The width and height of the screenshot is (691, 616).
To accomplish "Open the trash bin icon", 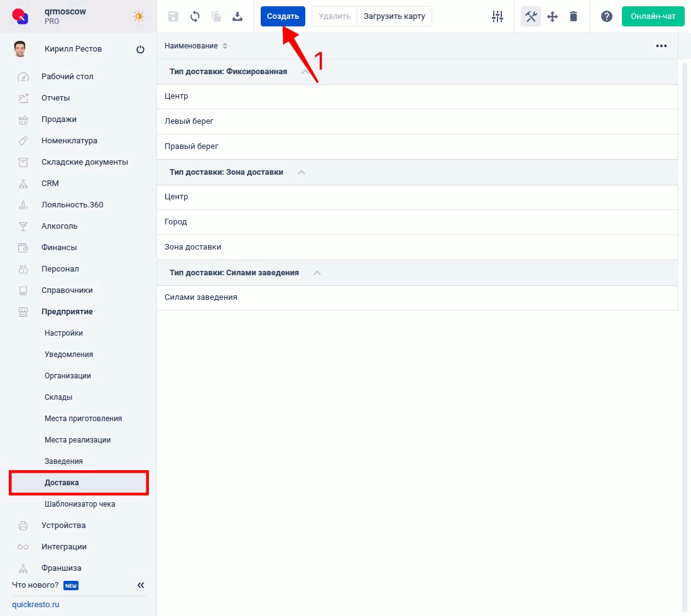I will coord(574,16).
